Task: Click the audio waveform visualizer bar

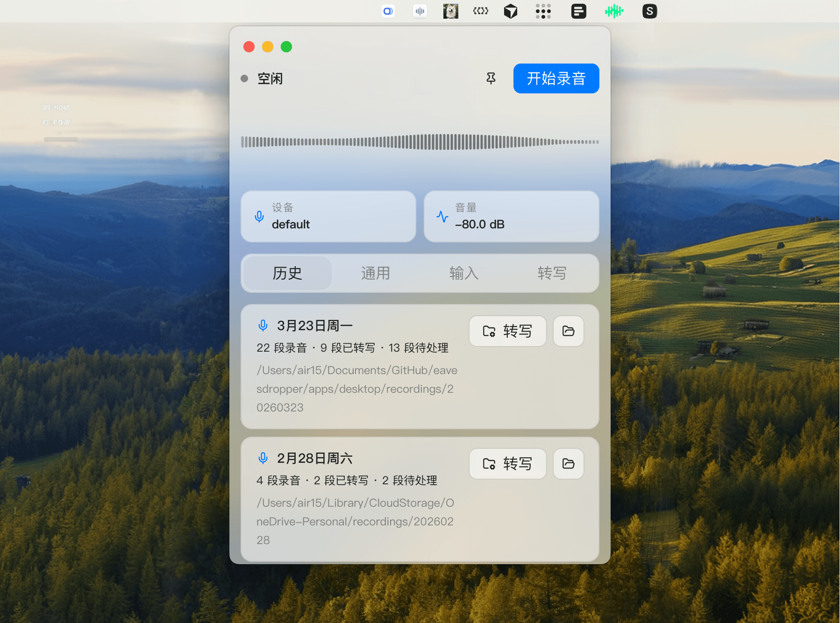Action: click(420, 142)
